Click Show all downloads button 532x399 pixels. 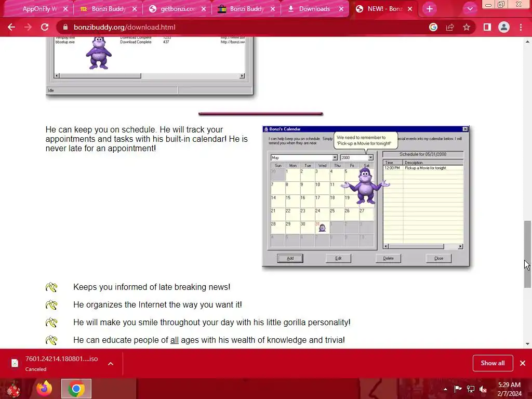pyautogui.click(x=493, y=363)
